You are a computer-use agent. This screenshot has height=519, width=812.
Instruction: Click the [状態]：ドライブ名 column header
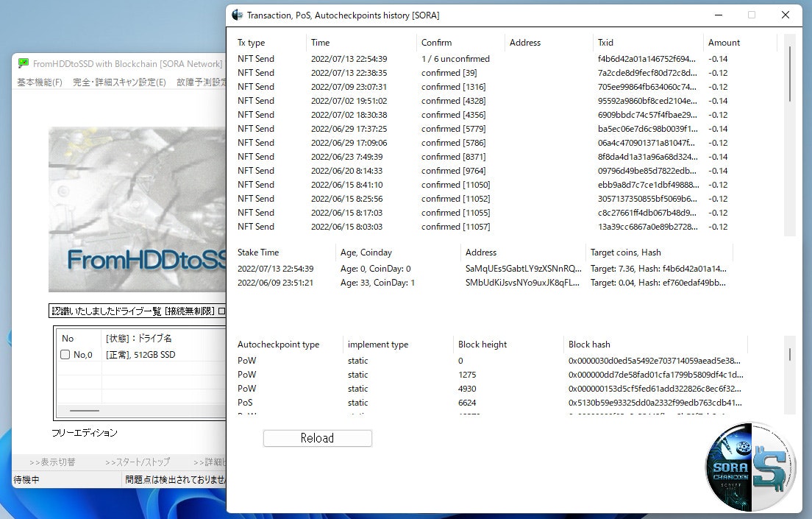coord(164,338)
